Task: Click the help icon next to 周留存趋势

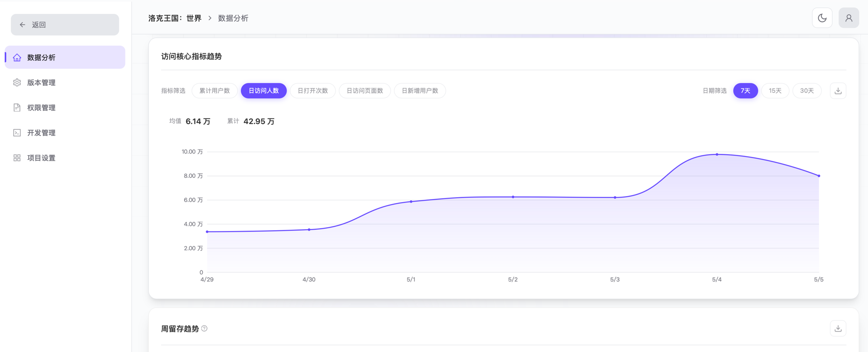Action: pos(204,329)
